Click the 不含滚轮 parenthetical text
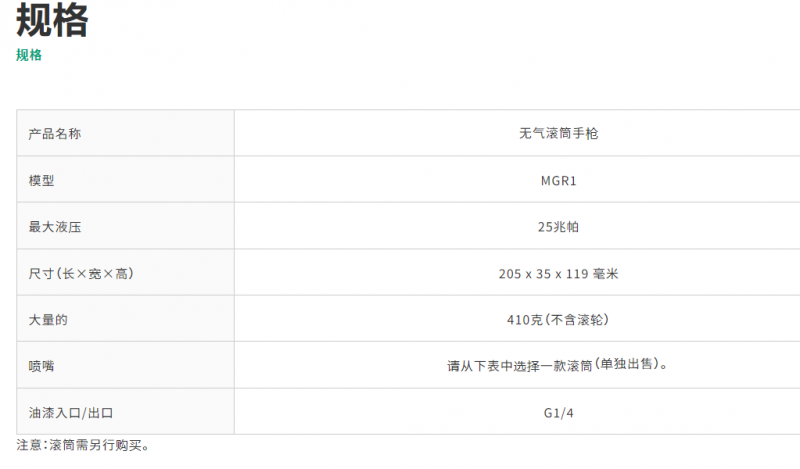Image resolution: width=800 pixels, height=469 pixels. click(577, 320)
